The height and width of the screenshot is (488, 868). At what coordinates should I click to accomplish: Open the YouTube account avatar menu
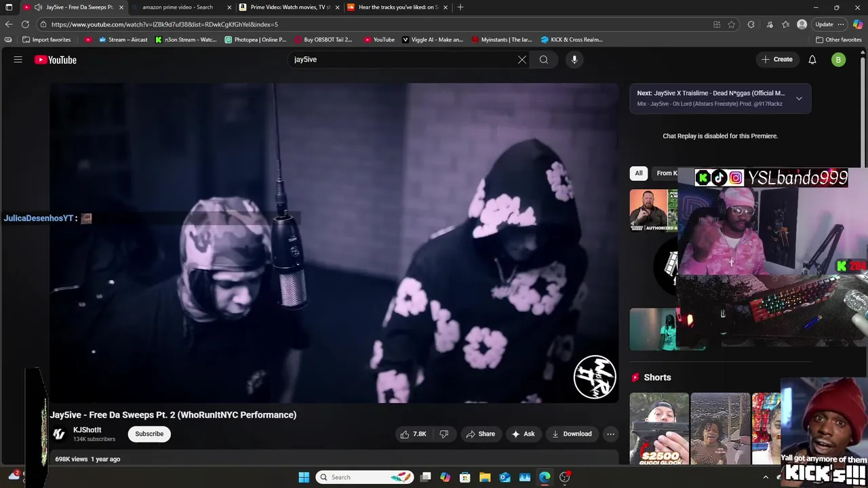[839, 60]
